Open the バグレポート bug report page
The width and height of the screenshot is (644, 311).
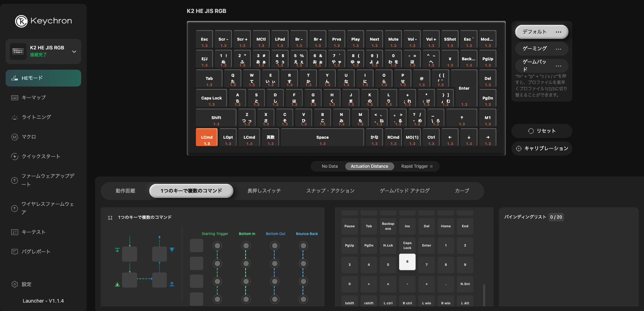(x=36, y=252)
